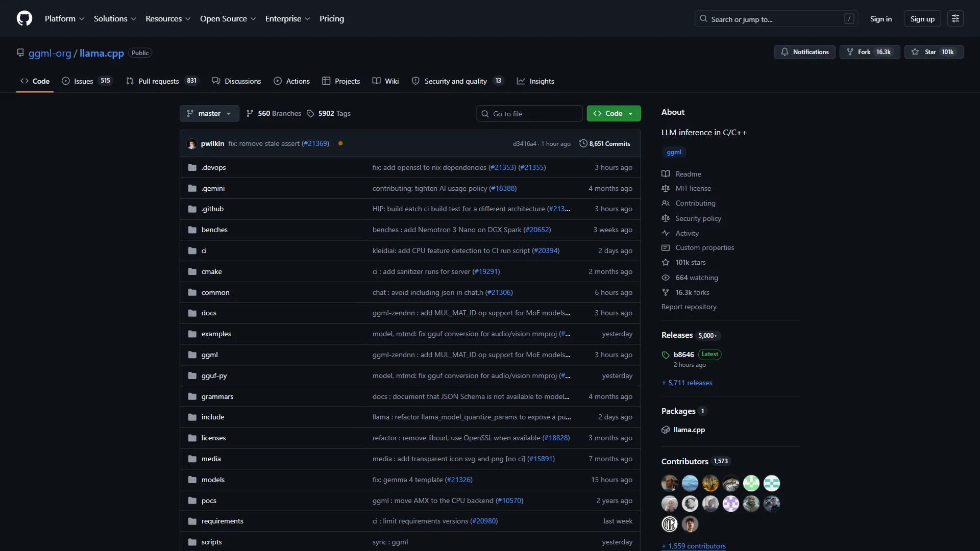Screen dimensions: 980x551
Task: Expand the Resources navigation menu
Action: click(x=168, y=18)
